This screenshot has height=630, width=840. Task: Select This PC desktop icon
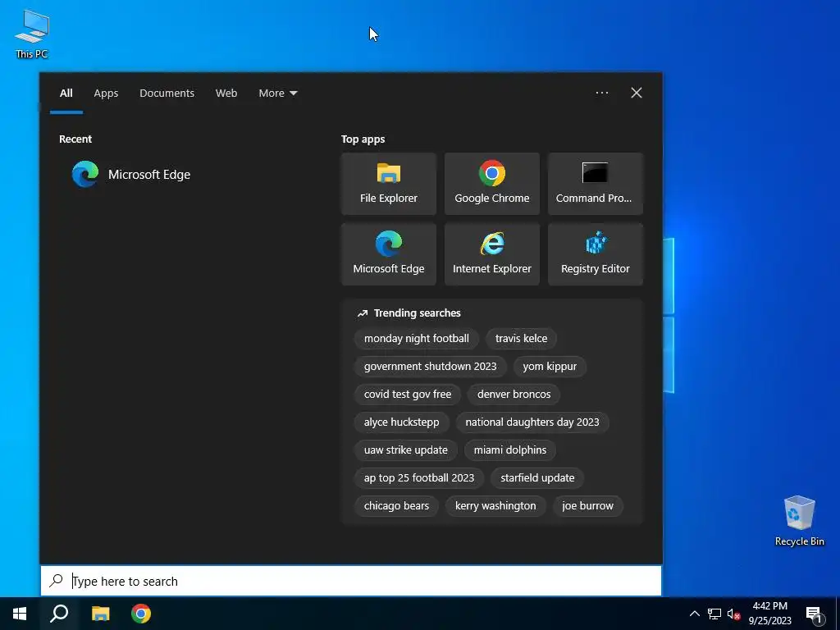[32, 34]
